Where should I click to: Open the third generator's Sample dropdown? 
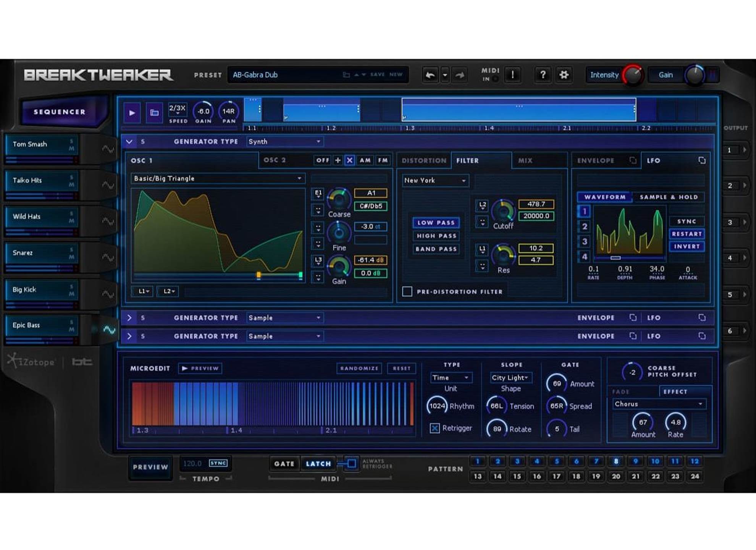(285, 336)
